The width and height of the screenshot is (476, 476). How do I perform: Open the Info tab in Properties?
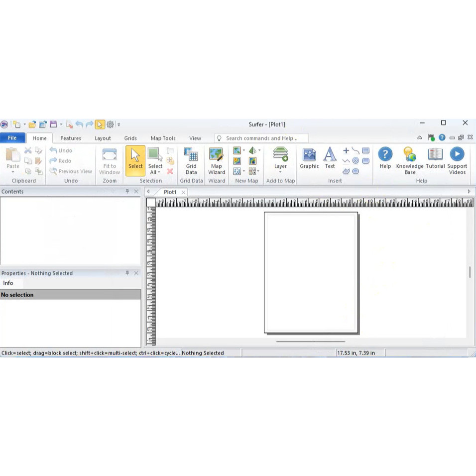[8, 283]
